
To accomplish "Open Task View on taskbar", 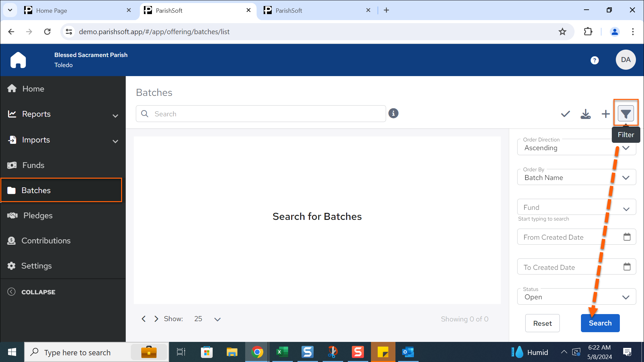I will click(x=181, y=352).
